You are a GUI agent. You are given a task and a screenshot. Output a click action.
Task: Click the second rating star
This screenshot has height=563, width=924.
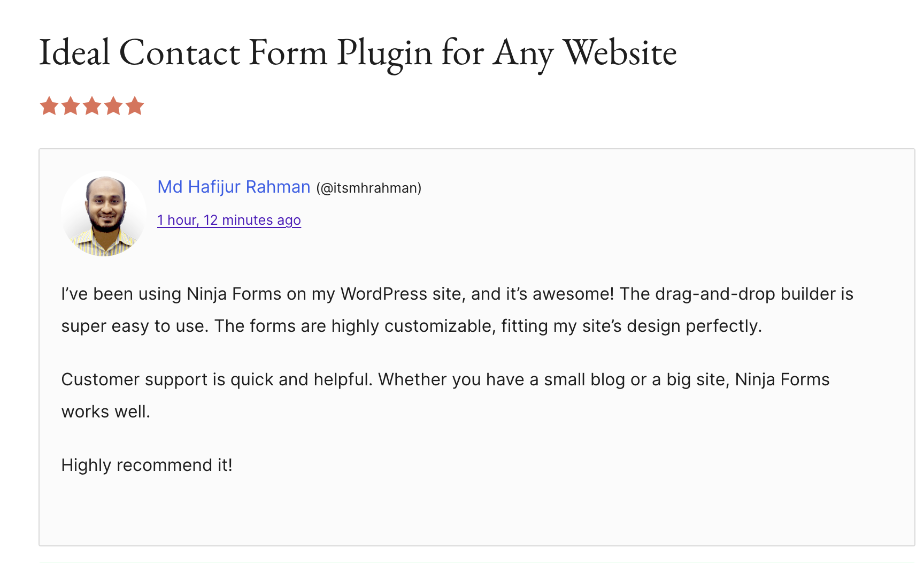pyautogui.click(x=71, y=106)
